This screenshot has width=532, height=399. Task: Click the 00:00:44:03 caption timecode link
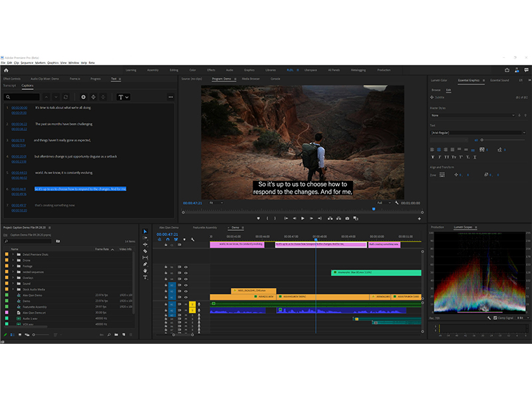(x=19, y=172)
